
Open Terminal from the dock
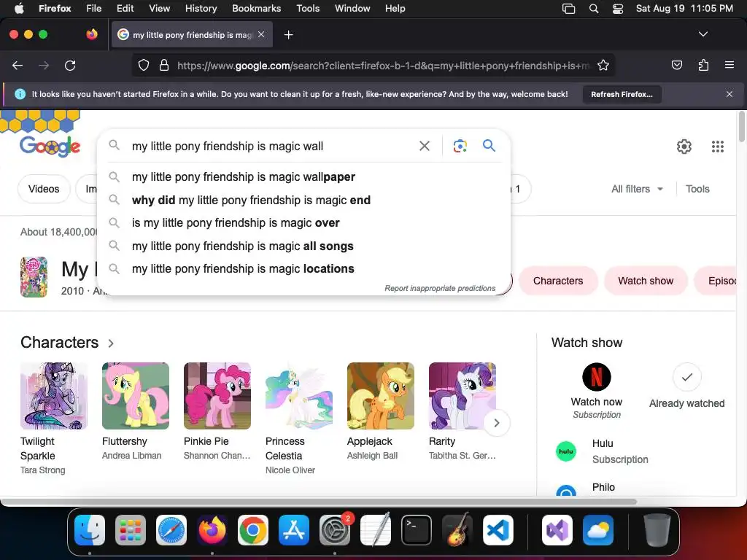(x=417, y=530)
